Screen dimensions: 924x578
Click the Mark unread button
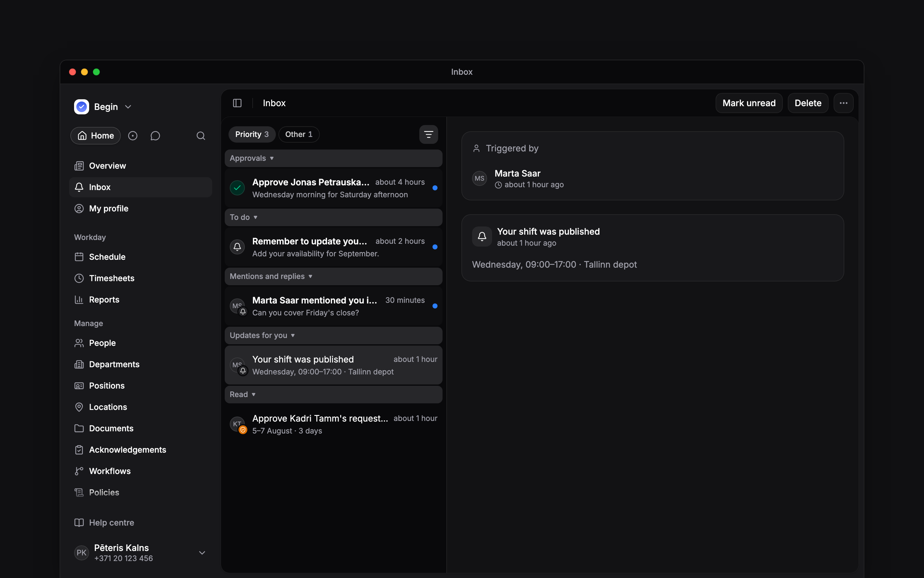coord(749,103)
